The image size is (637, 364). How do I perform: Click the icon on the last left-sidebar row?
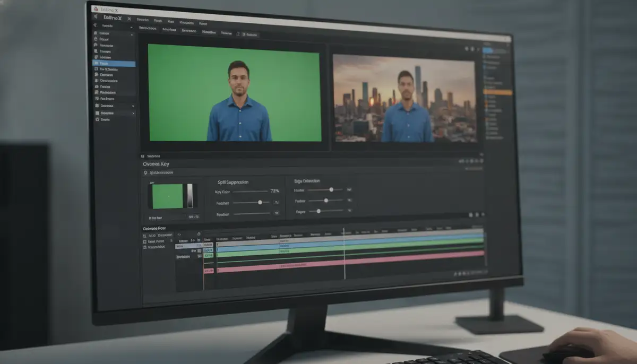point(97,119)
